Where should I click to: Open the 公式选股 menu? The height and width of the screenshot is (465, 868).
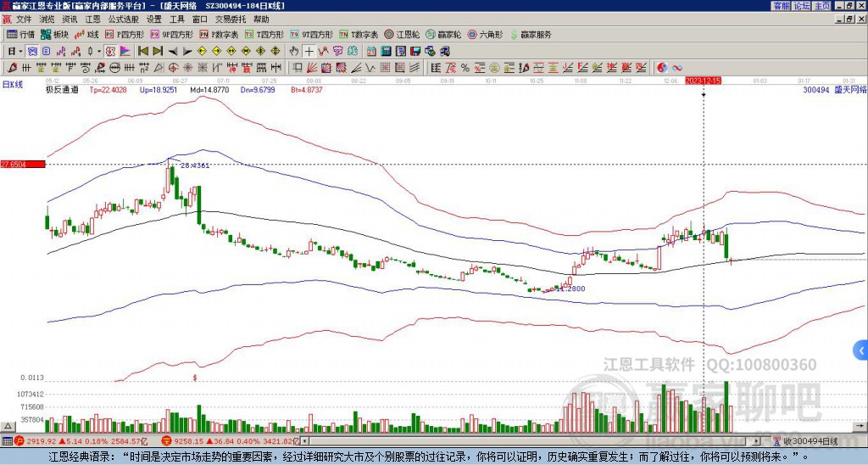[124, 20]
